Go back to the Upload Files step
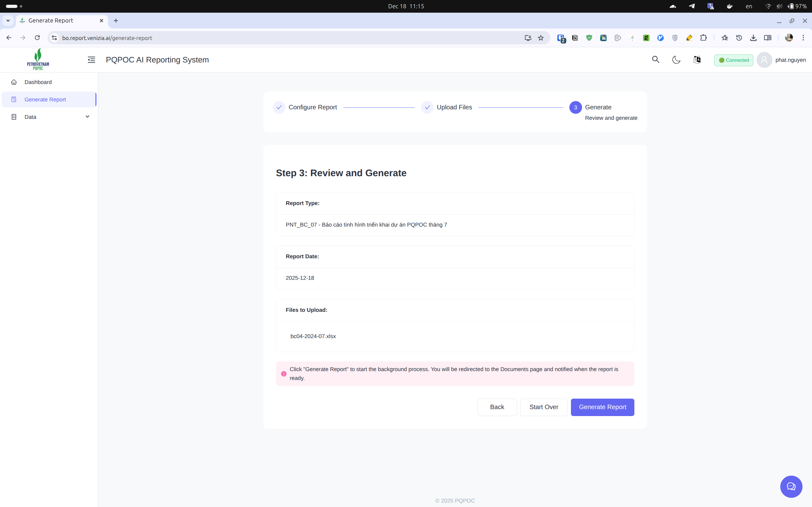 [497, 407]
